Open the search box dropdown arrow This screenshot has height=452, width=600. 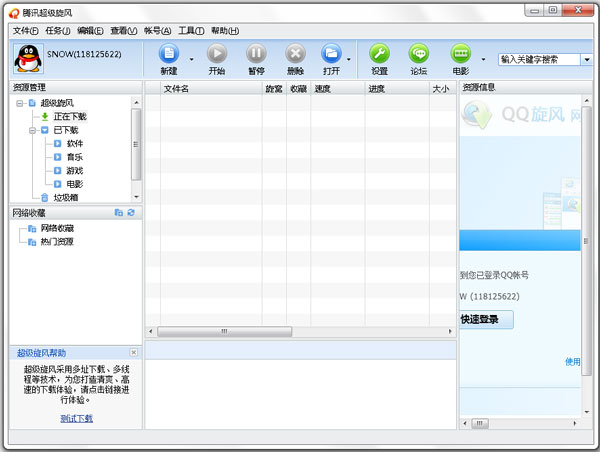pos(587,60)
